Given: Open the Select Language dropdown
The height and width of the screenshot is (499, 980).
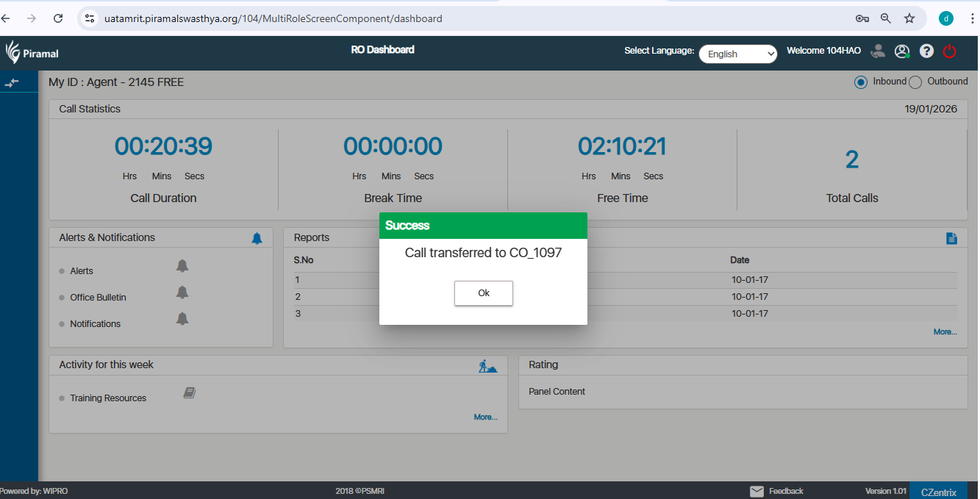Looking at the screenshot, I should (737, 54).
